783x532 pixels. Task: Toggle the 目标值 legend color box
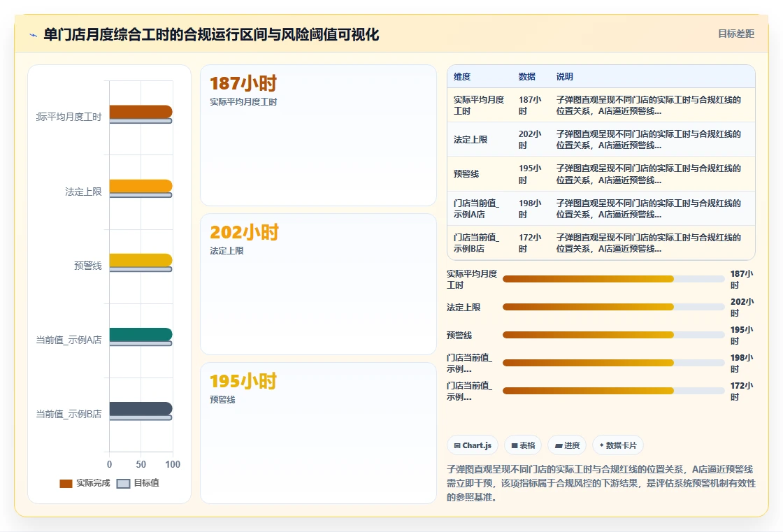click(123, 484)
